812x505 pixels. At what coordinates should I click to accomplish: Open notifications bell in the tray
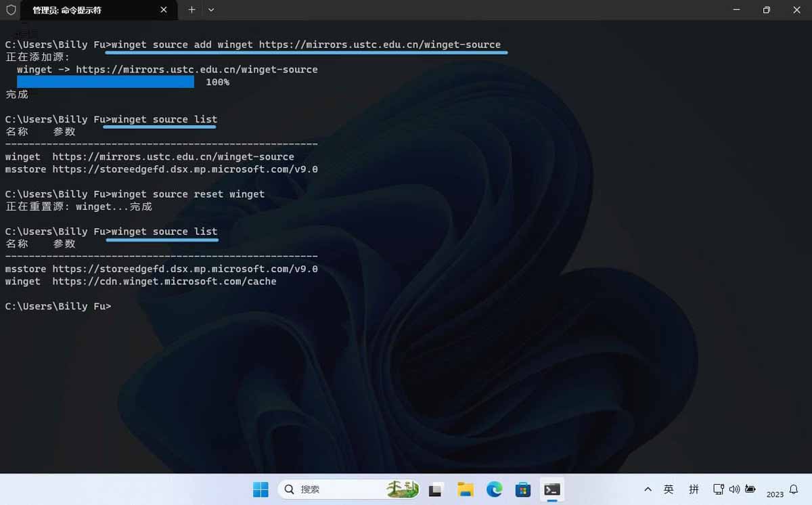pos(794,489)
